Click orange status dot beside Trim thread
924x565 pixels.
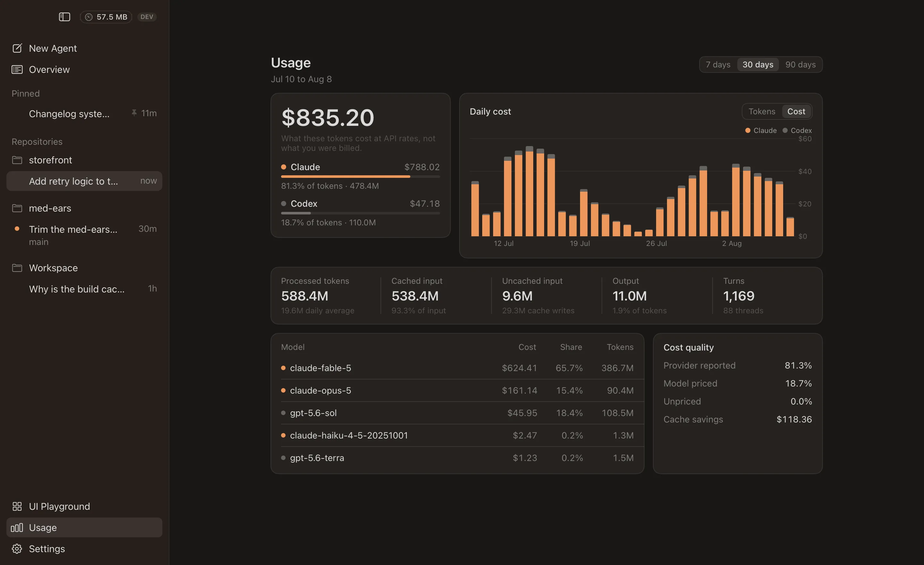click(17, 229)
